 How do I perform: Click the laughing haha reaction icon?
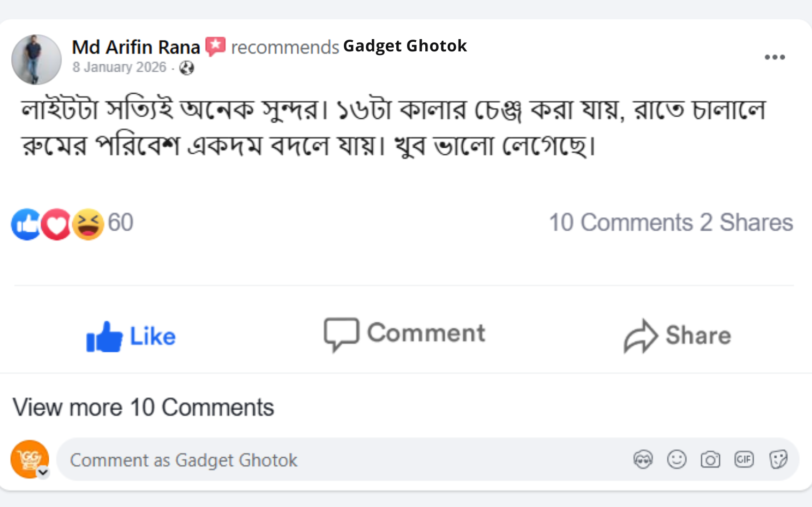(88, 224)
